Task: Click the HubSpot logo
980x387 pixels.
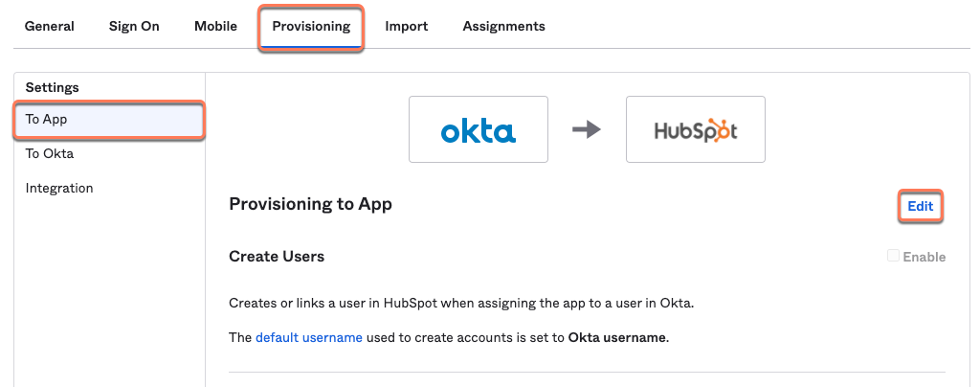Action: [695, 129]
